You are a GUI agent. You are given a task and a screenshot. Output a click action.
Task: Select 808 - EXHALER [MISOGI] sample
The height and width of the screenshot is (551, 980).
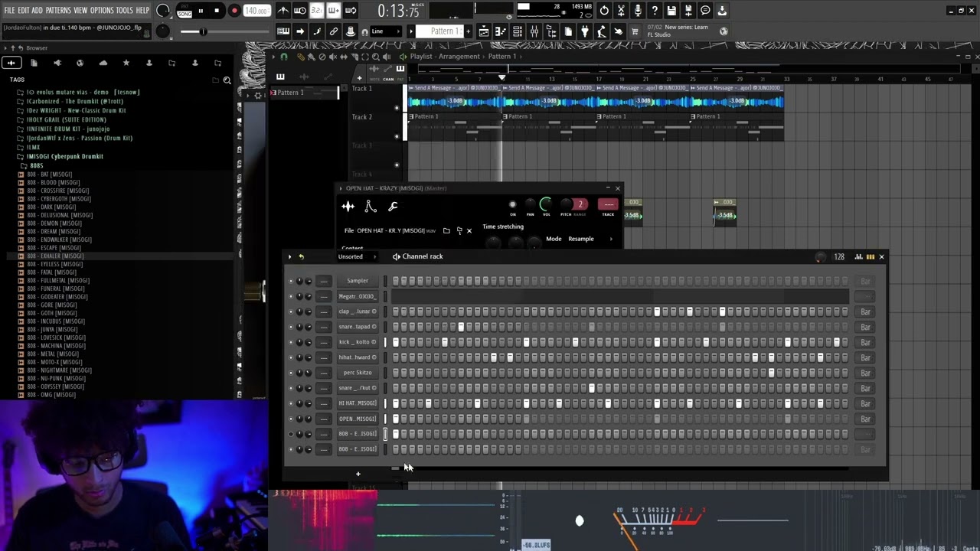[x=56, y=256]
